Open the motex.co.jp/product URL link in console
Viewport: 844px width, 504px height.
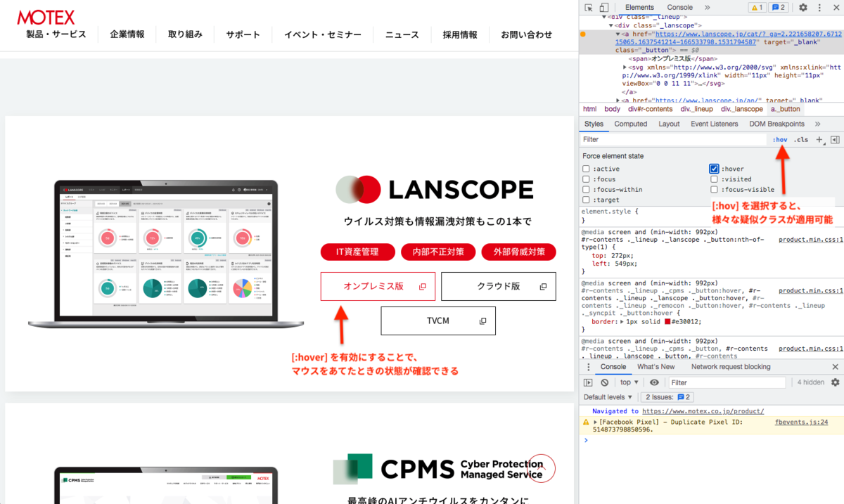point(703,411)
